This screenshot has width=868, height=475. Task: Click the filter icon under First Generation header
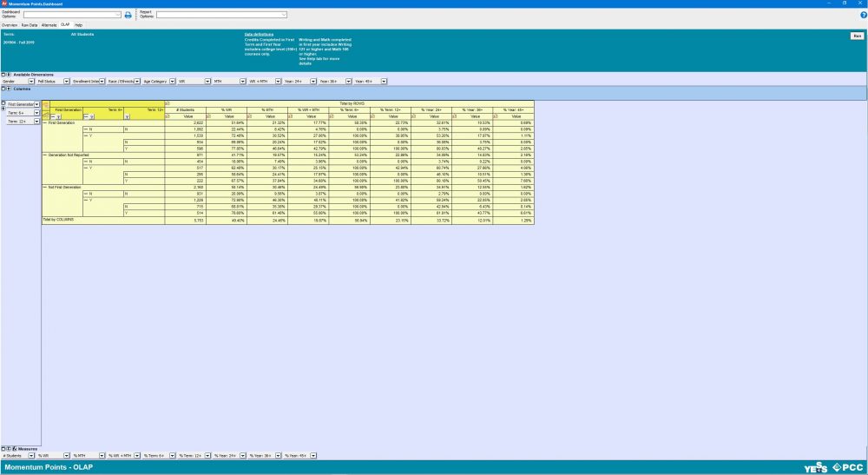(x=58, y=117)
